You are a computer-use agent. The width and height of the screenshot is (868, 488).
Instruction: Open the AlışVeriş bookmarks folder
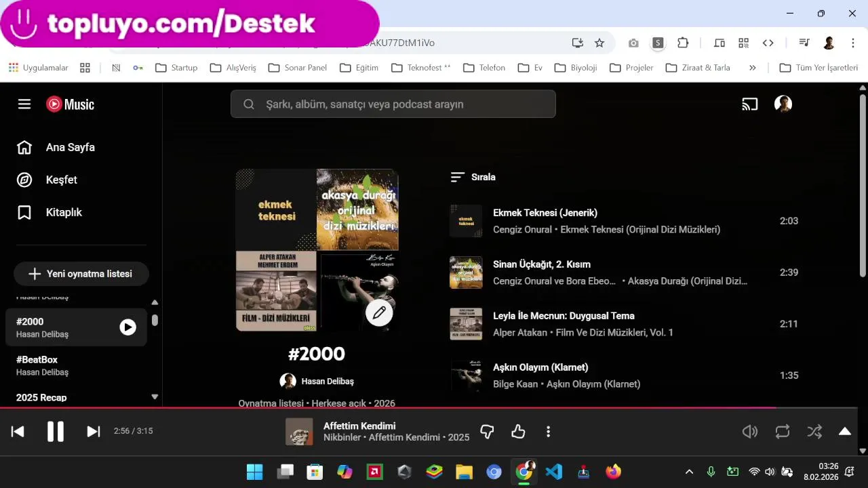coord(233,68)
